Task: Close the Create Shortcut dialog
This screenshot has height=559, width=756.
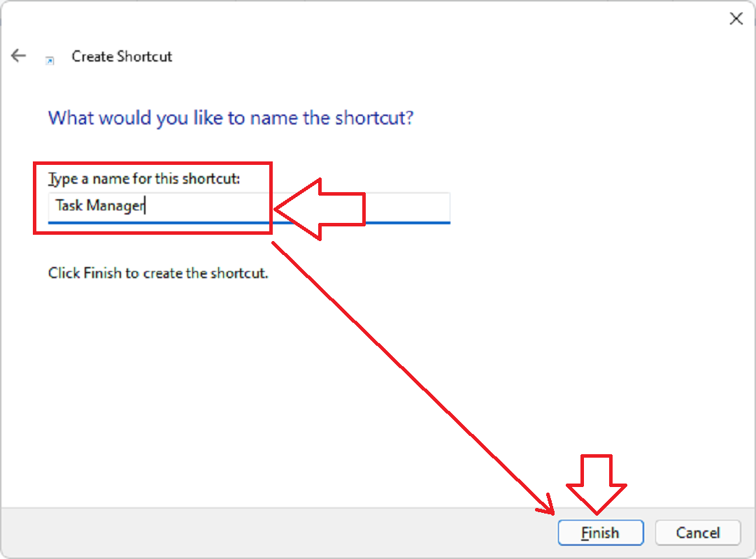Action: [736, 19]
